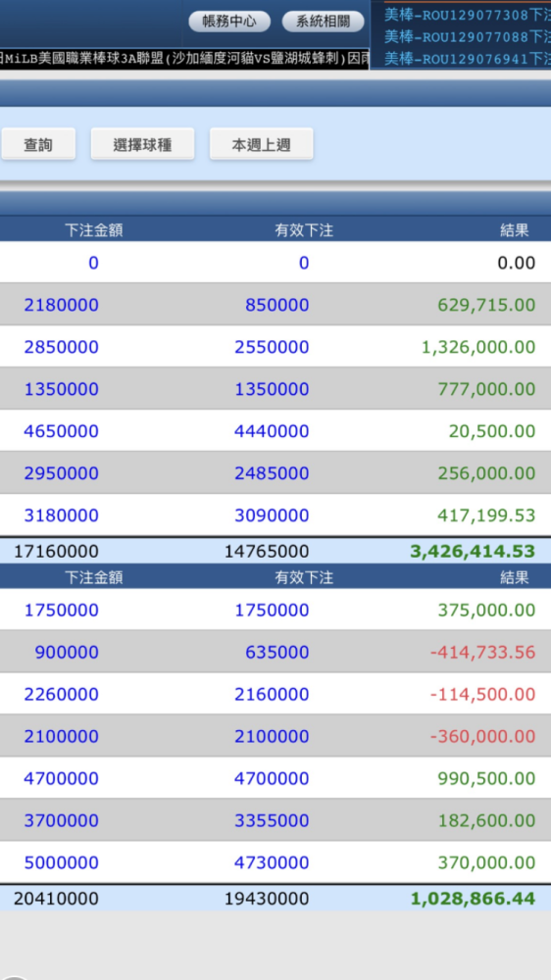Click the 結果 header in lower table
Screen dimensions: 551x980
coord(515,577)
